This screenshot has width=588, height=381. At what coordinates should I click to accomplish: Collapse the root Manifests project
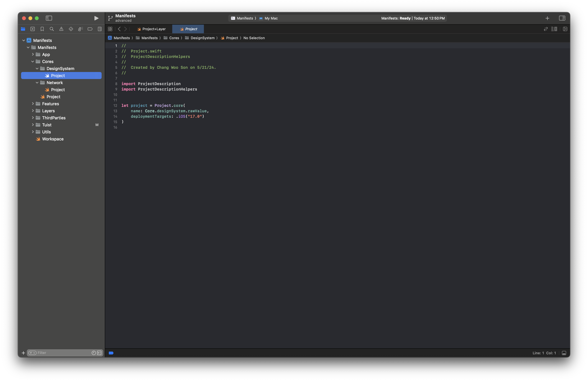pyautogui.click(x=24, y=40)
